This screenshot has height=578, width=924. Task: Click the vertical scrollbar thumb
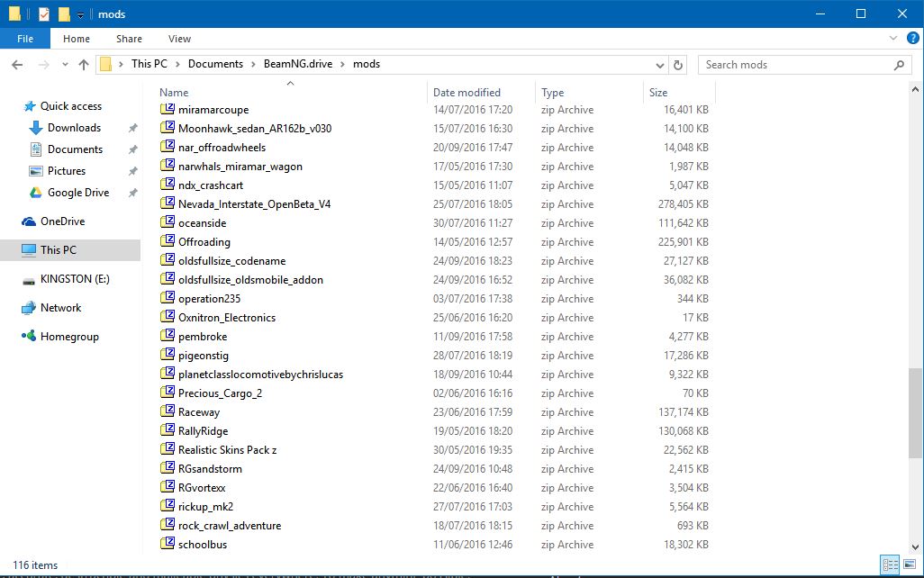click(x=915, y=412)
